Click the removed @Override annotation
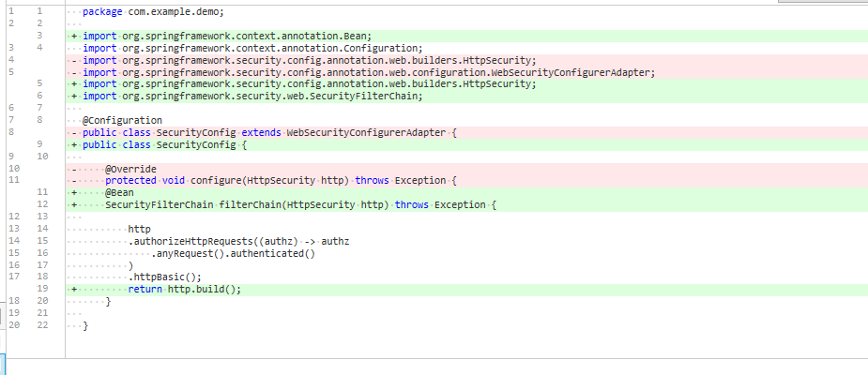Screen dimensions: 868x375 pyautogui.click(x=130, y=169)
